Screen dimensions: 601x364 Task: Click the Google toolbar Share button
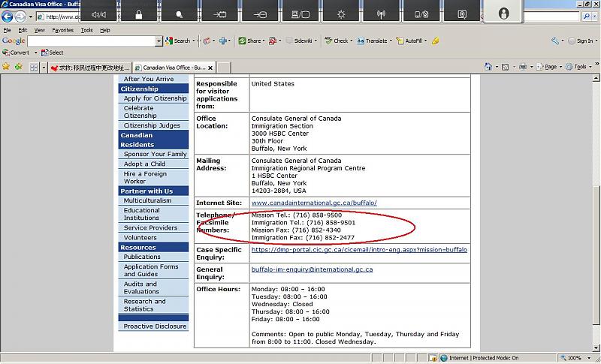[251, 41]
